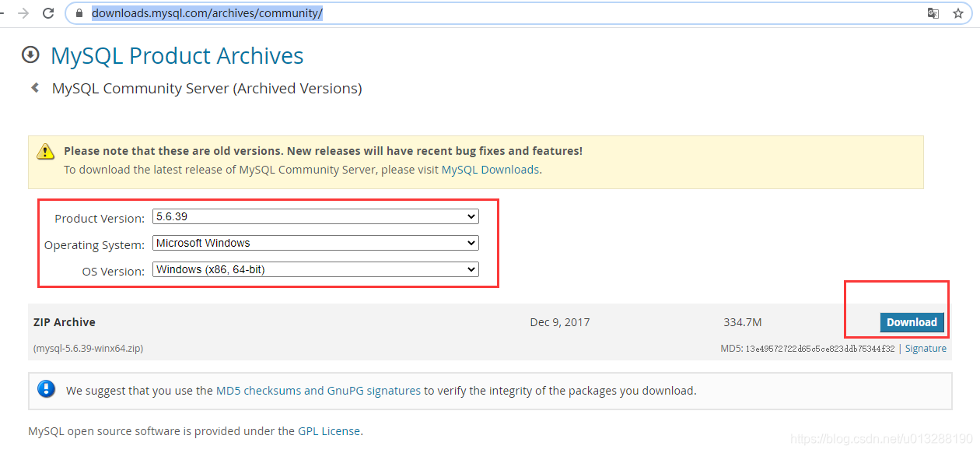Click the OS Version label
The width and height of the screenshot is (980, 453).
click(x=114, y=272)
